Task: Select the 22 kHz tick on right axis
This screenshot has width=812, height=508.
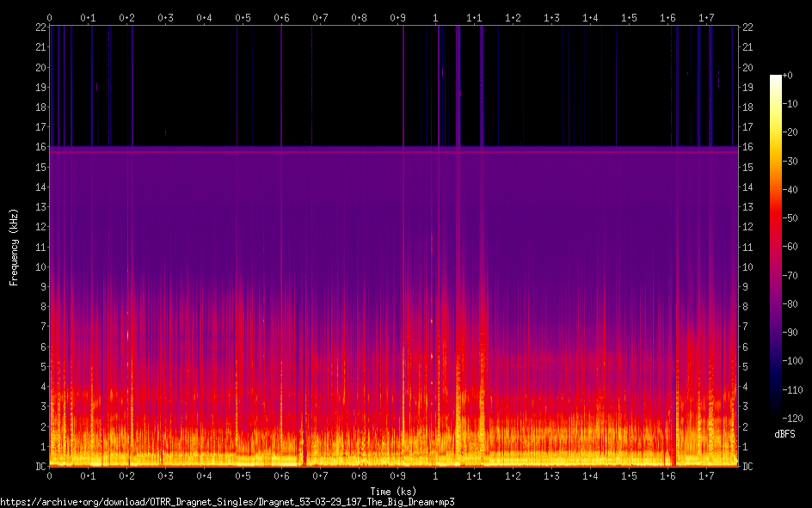Action: [747, 28]
